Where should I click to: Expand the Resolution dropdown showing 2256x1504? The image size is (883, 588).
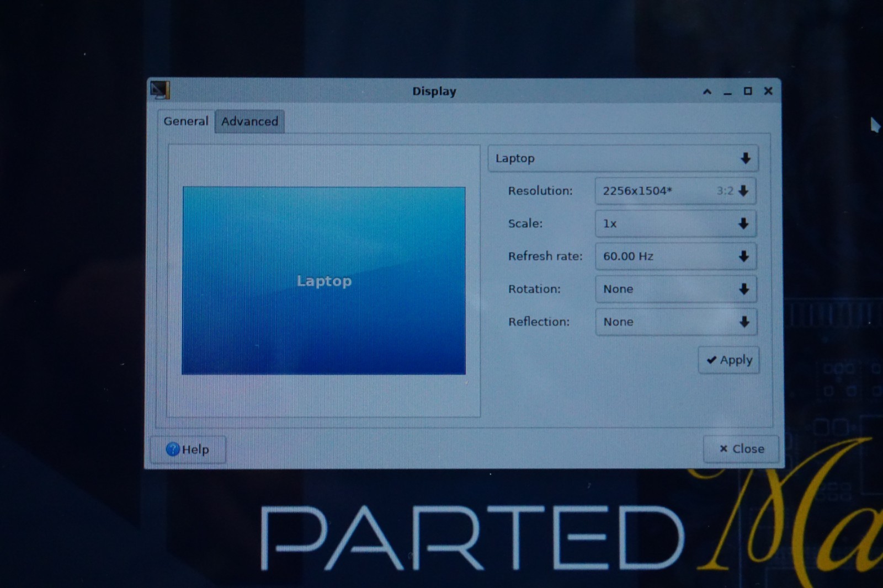[675, 191]
